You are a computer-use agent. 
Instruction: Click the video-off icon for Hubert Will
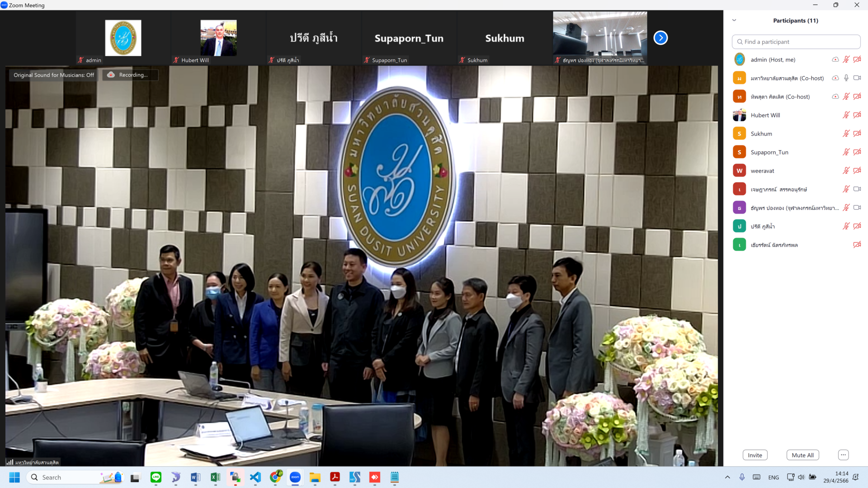coord(857,115)
